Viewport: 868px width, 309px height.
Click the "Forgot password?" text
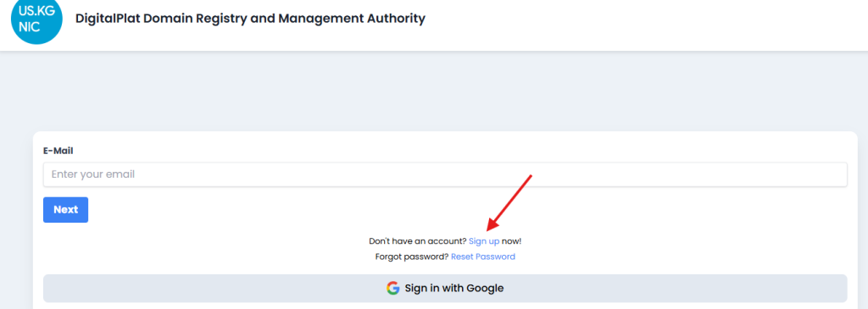pos(412,257)
